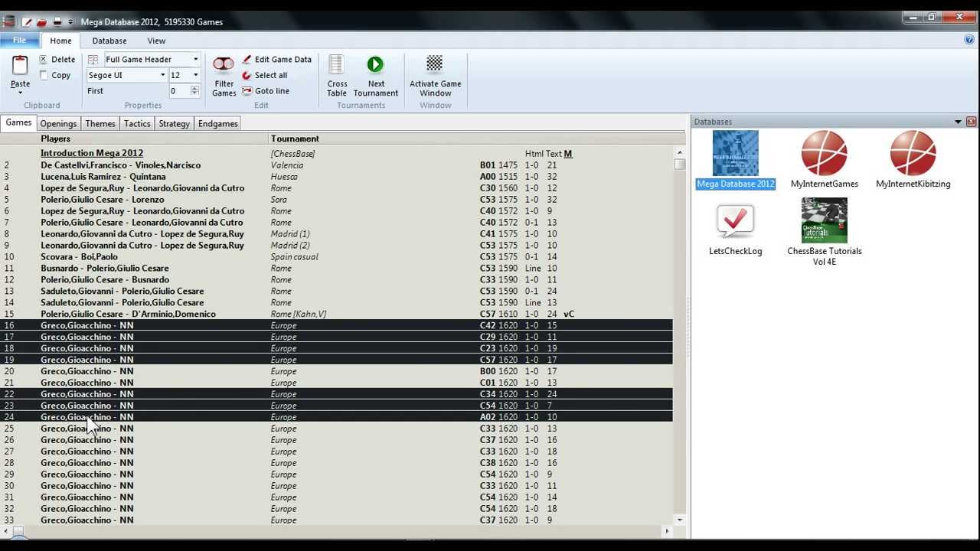Switch to the View ribbon tab
This screenshot has width=980, height=551.
click(156, 41)
